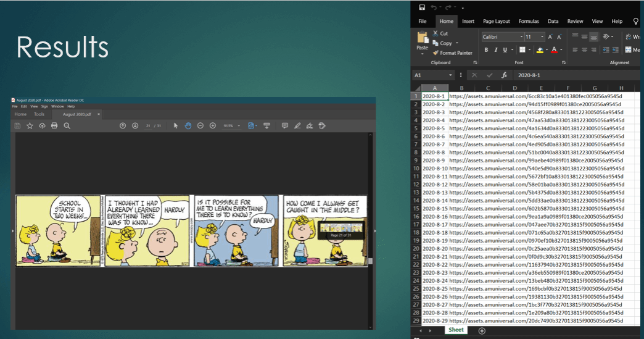644x339 pixels.
Task: Click the Cut scissors button in Excel
Action: tap(440, 33)
